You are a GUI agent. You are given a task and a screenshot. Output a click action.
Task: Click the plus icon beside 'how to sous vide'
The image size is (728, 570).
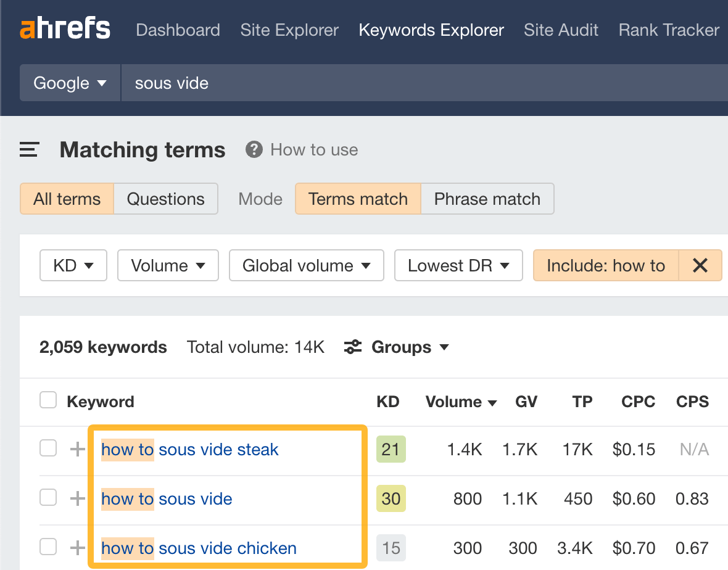coord(77,497)
